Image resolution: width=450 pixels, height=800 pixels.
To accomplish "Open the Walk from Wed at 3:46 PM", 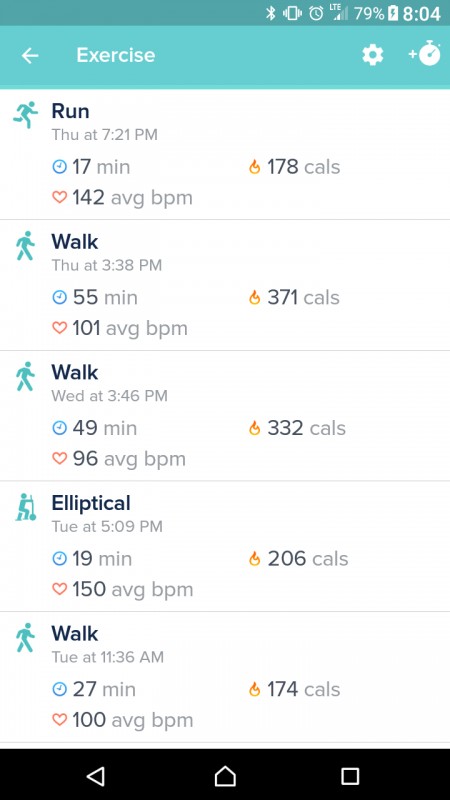I will pos(225,416).
